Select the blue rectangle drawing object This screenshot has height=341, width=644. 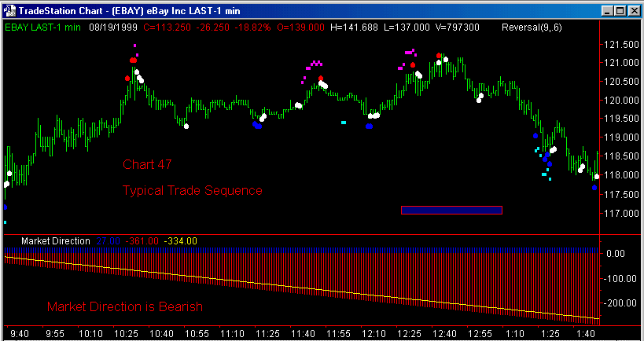452,210
